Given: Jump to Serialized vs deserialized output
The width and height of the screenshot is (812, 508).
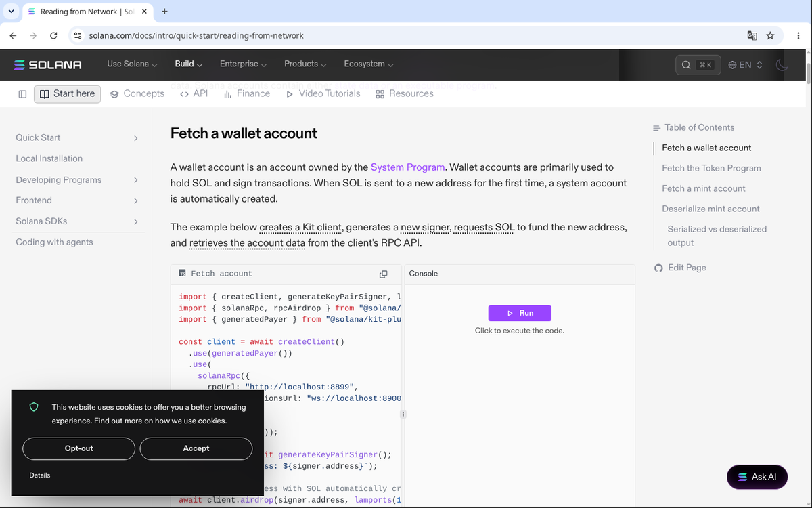Looking at the screenshot, I should [x=717, y=236].
